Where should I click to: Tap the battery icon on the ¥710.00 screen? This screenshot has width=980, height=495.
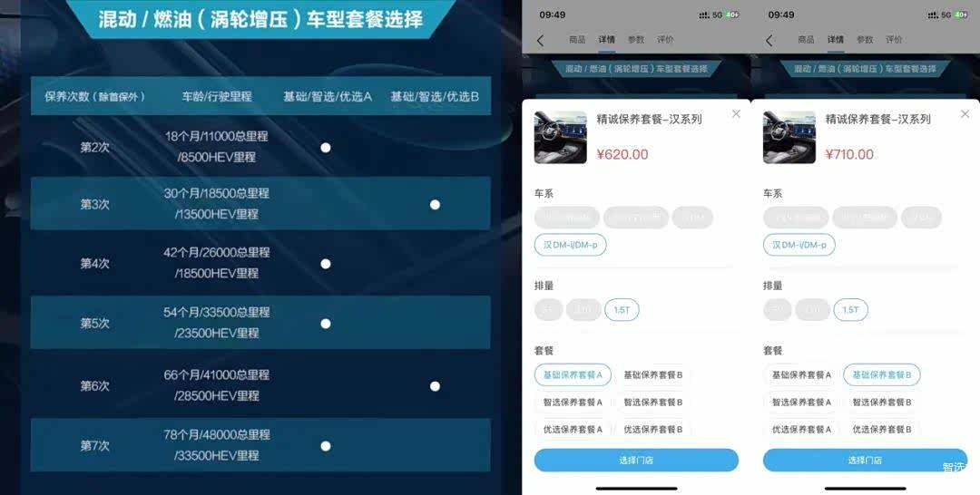click(961, 15)
